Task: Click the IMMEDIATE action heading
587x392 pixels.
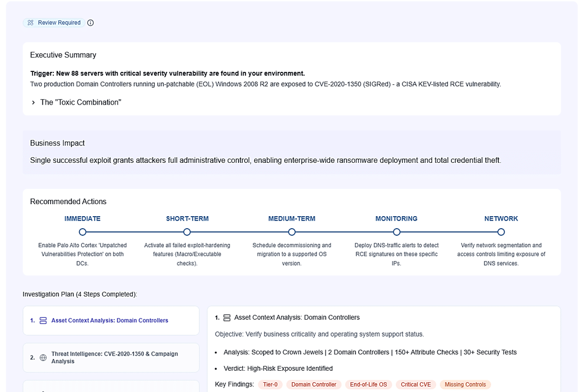Action: (83, 219)
